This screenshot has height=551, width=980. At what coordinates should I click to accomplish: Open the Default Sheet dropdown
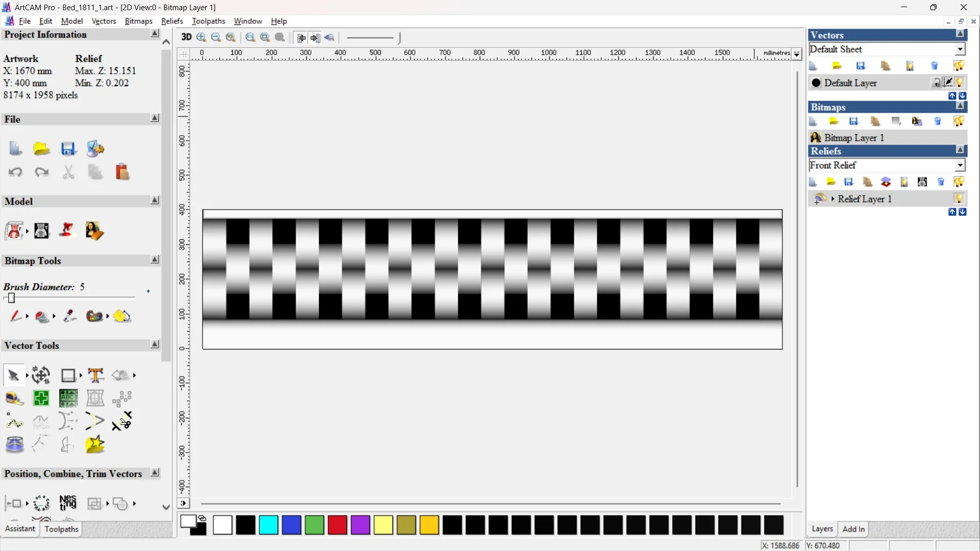point(960,49)
